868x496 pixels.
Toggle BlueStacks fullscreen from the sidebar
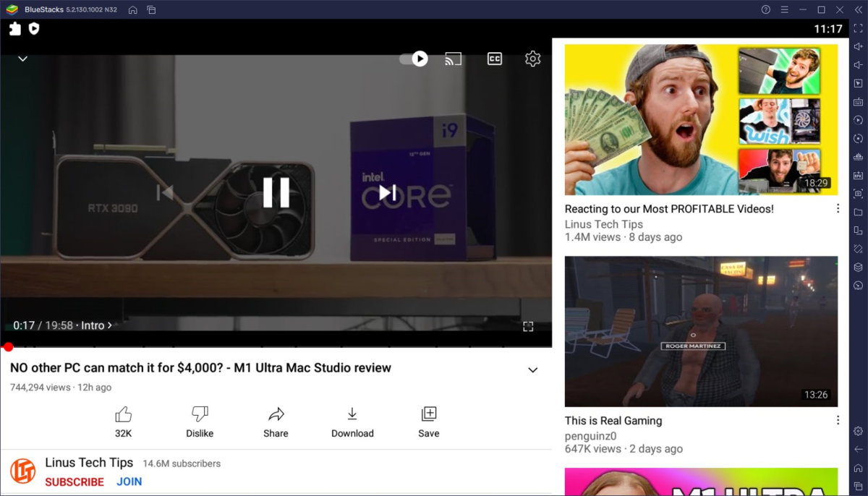[x=858, y=28]
